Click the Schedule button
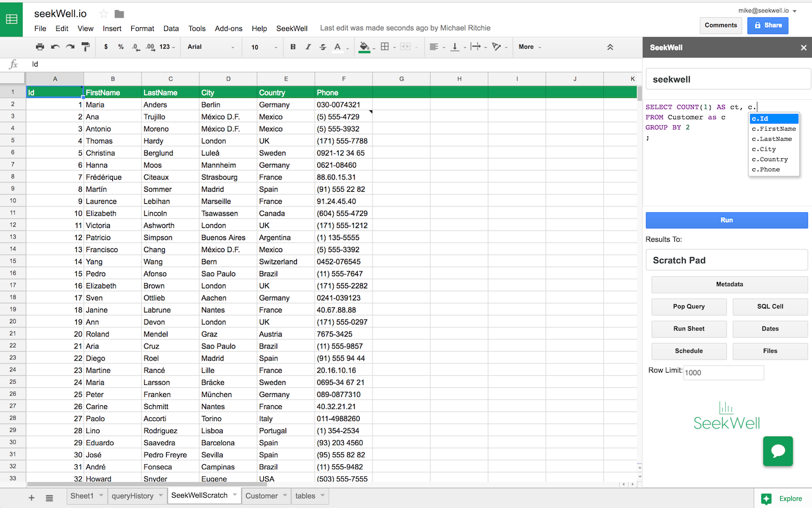The height and width of the screenshot is (508, 812). point(688,351)
